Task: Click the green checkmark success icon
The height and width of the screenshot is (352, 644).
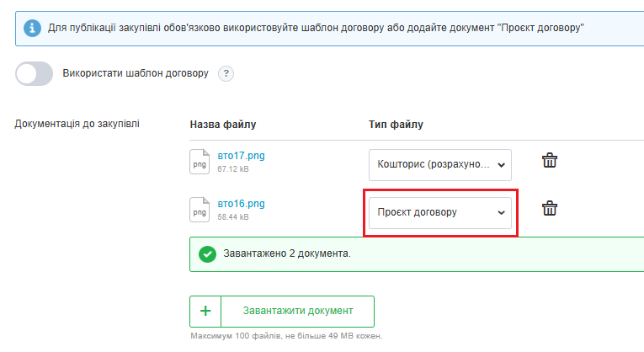Action: coord(206,253)
